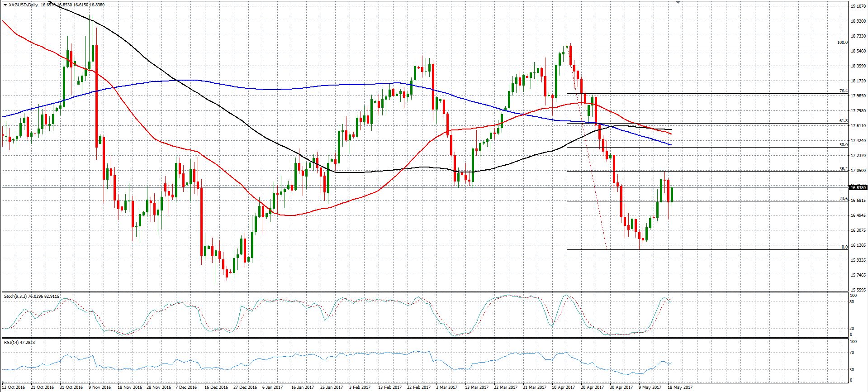
Task: Click the 18.3590 price axis label
Action: pyautogui.click(x=858, y=66)
